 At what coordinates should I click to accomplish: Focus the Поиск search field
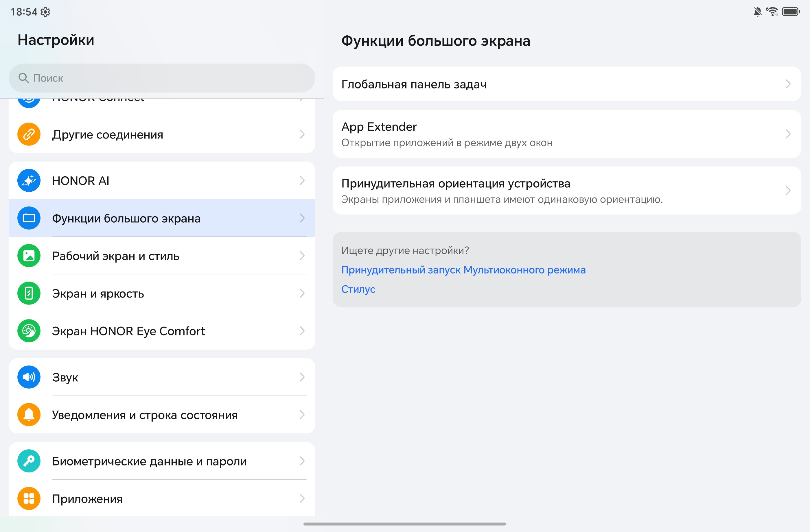pos(162,78)
